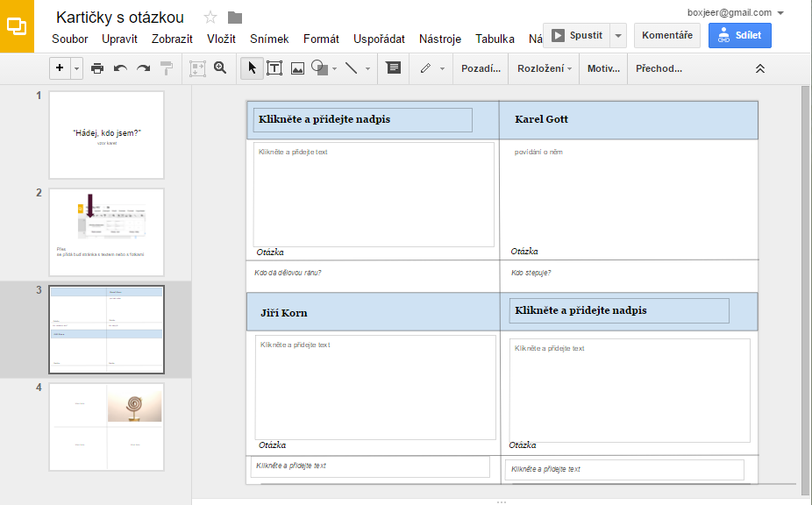Image resolution: width=812 pixels, height=505 pixels.
Task: Select the paint format tool
Action: (x=167, y=68)
